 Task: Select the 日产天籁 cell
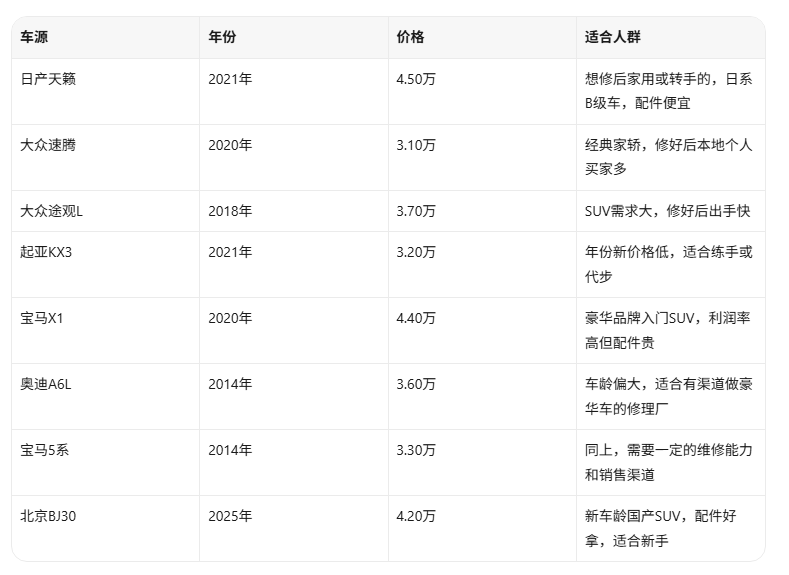pos(106,92)
